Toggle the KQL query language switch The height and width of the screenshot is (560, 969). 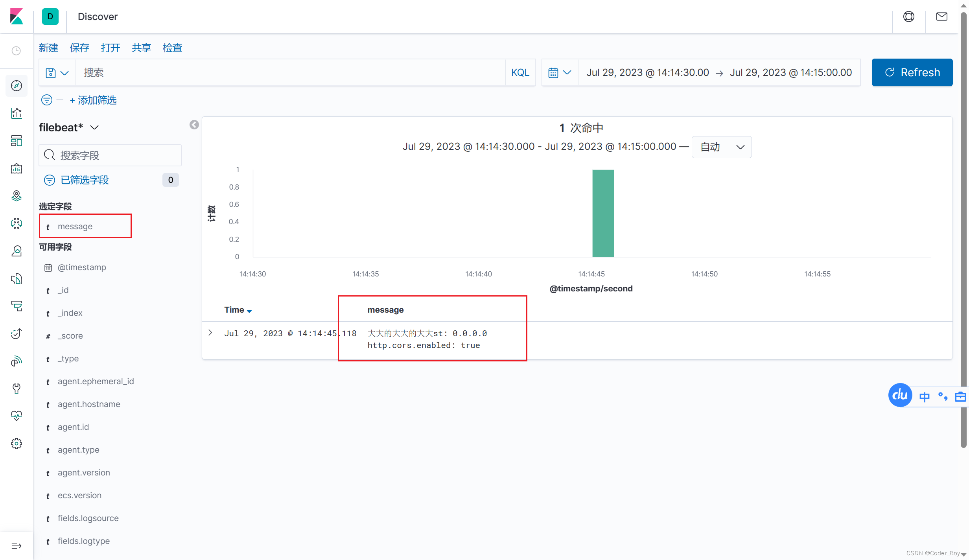click(x=520, y=73)
